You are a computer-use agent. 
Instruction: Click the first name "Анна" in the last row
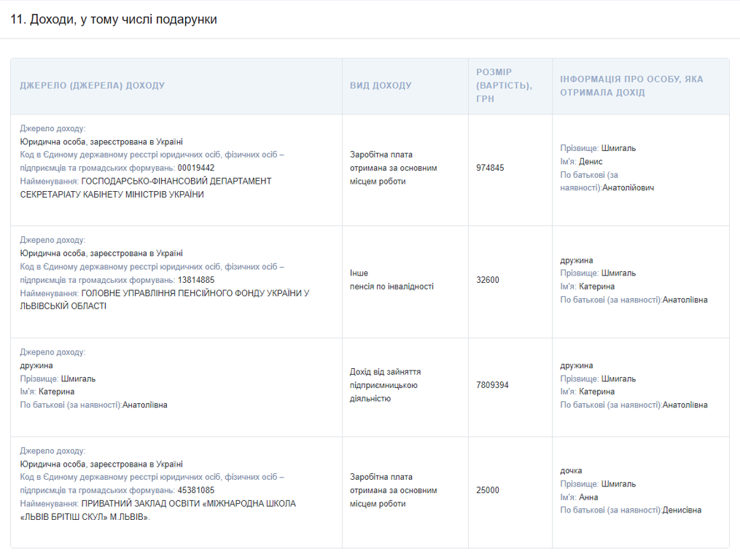click(x=588, y=497)
